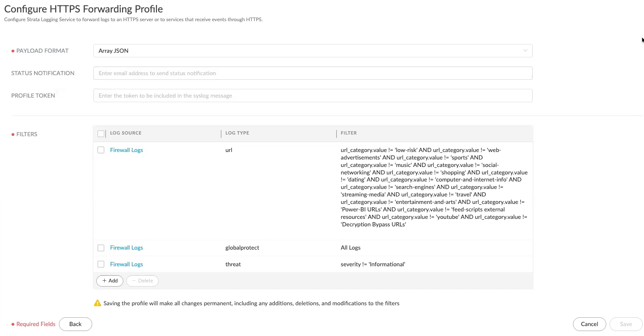Click the Back button

pyautogui.click(x=75, y=324)
